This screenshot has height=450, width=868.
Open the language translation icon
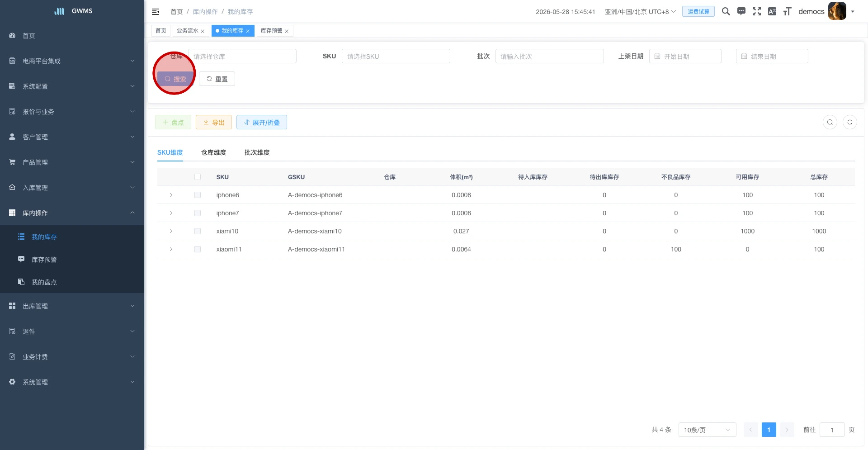point(772,11)
